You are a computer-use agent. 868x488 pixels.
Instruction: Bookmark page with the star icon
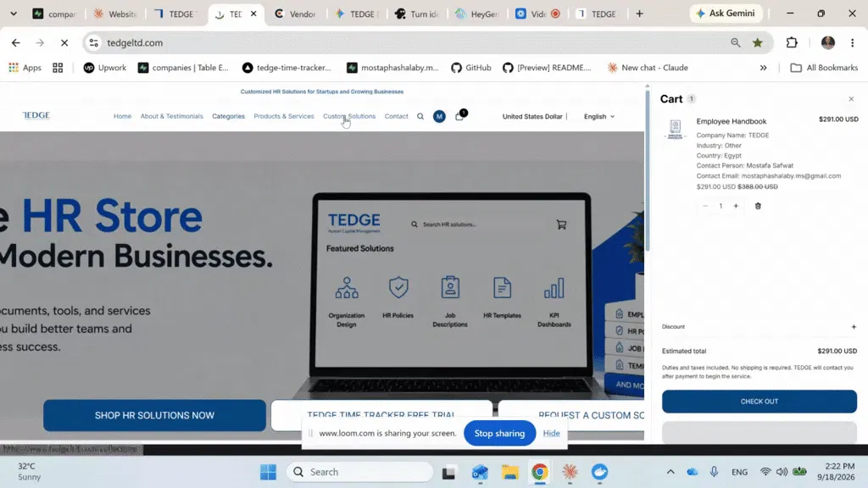(757, 42)
